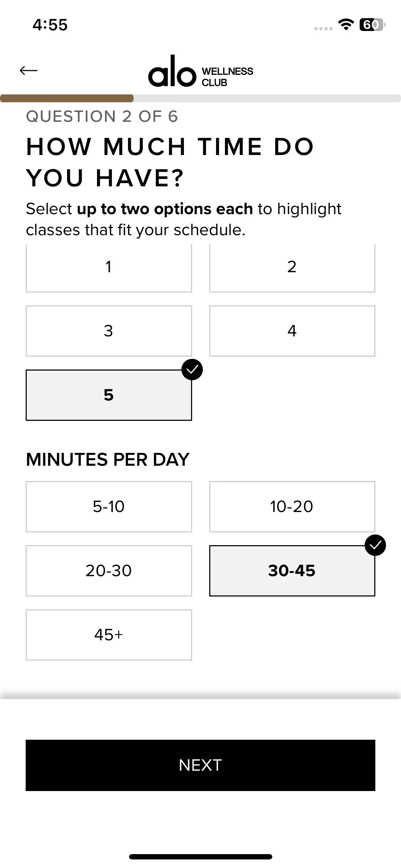Tap the back arrow icon
401x868 pixels.
[x=29, y=71]
